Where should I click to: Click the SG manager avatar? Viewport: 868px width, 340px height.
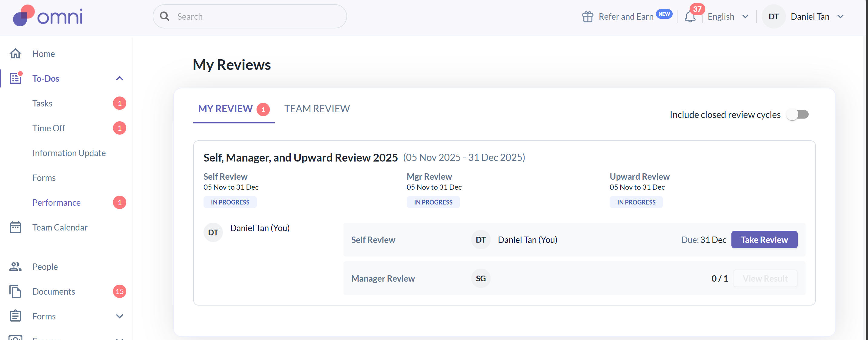[481, 278]
